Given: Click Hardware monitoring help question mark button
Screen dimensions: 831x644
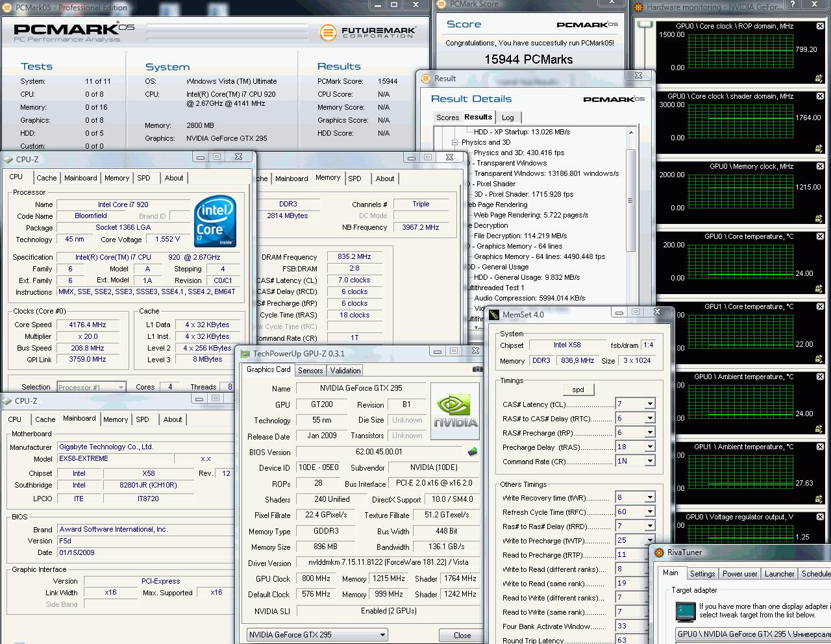Looking at the screenshot, I should (792, 5).
